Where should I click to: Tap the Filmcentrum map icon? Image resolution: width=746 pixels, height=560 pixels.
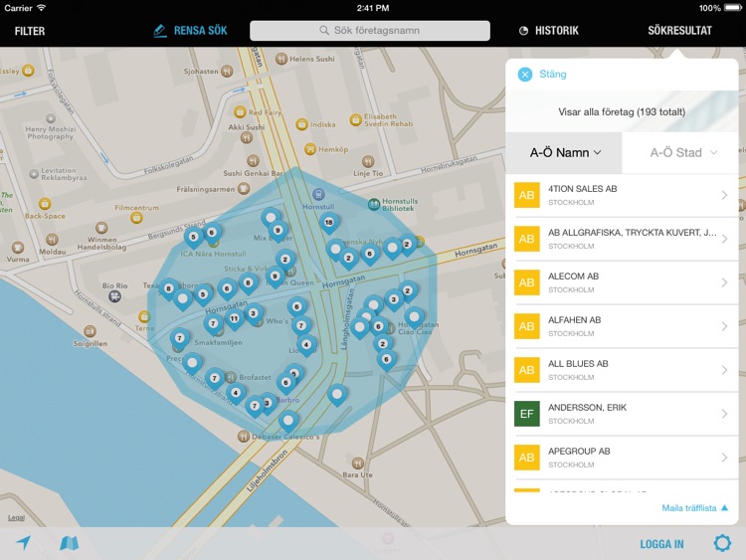coord(136,218)
